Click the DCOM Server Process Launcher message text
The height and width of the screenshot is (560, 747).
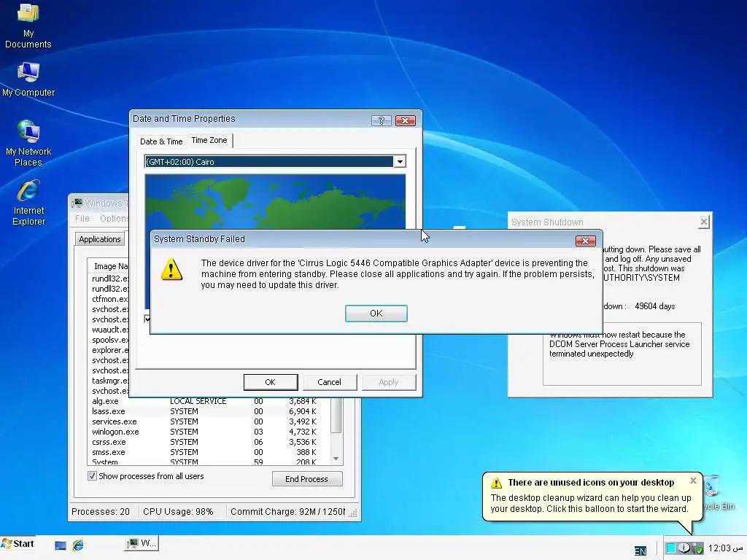coord(619,344)
